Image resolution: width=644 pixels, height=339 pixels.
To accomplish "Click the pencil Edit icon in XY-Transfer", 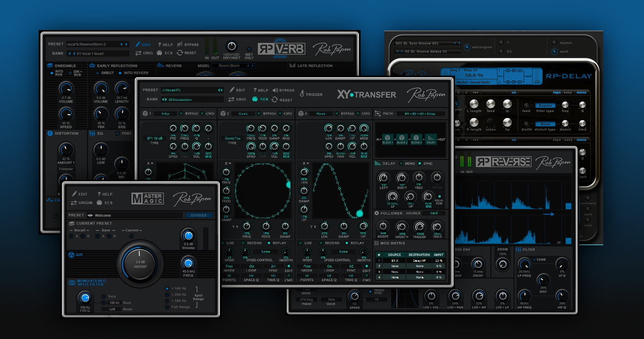I will [x=232, y=90].
